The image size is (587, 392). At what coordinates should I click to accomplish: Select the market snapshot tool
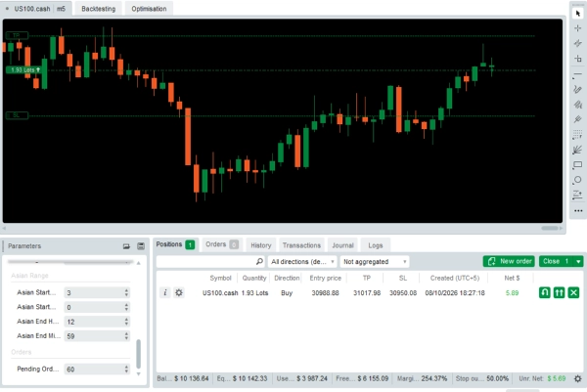[577, 43]
